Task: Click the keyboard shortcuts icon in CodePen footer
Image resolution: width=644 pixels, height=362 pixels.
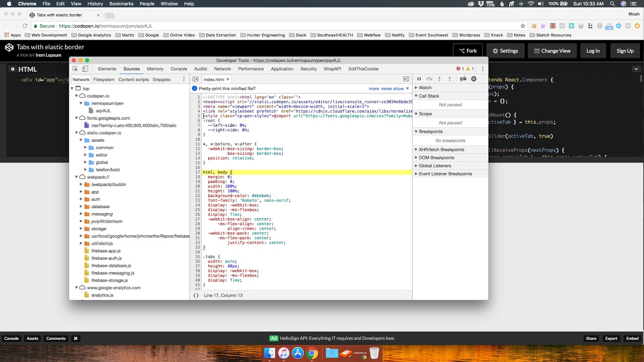Action: point(75,338)
